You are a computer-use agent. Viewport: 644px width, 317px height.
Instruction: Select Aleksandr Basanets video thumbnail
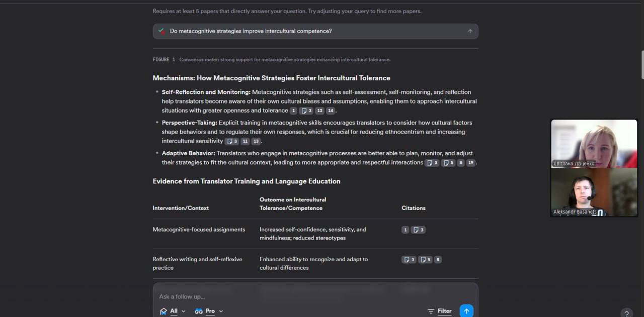(594, 192)
